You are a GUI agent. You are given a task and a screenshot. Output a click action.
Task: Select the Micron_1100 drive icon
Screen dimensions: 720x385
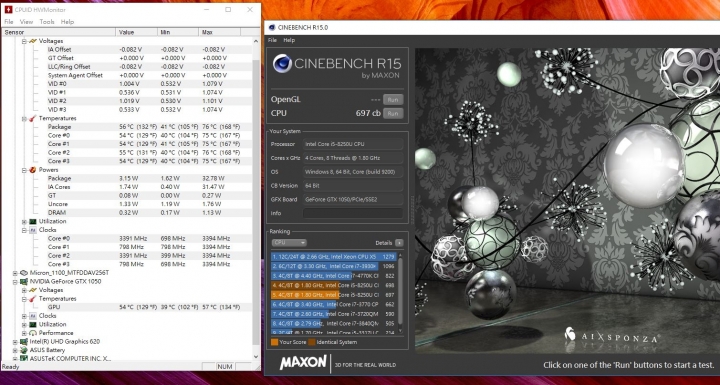tap(24, 273)
